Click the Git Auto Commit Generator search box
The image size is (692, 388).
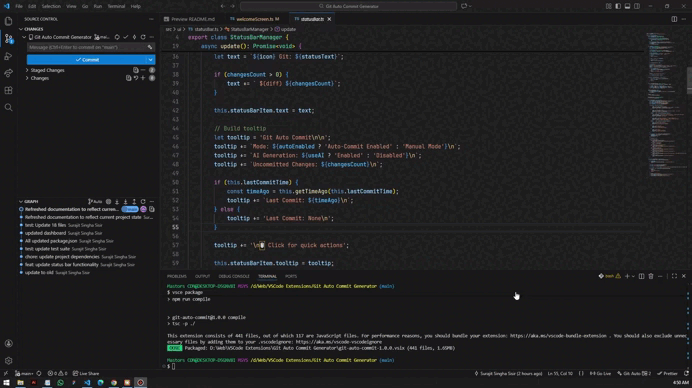tap(348, 6)
